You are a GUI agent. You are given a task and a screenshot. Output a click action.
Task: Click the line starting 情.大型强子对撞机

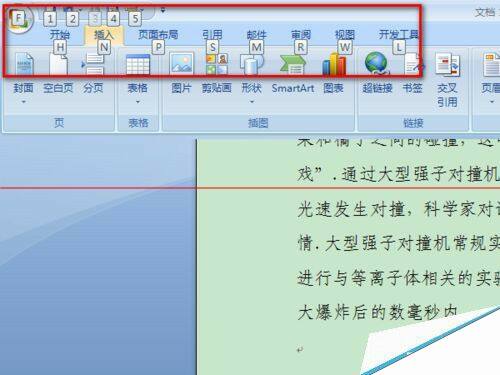[x=398, y=244]
